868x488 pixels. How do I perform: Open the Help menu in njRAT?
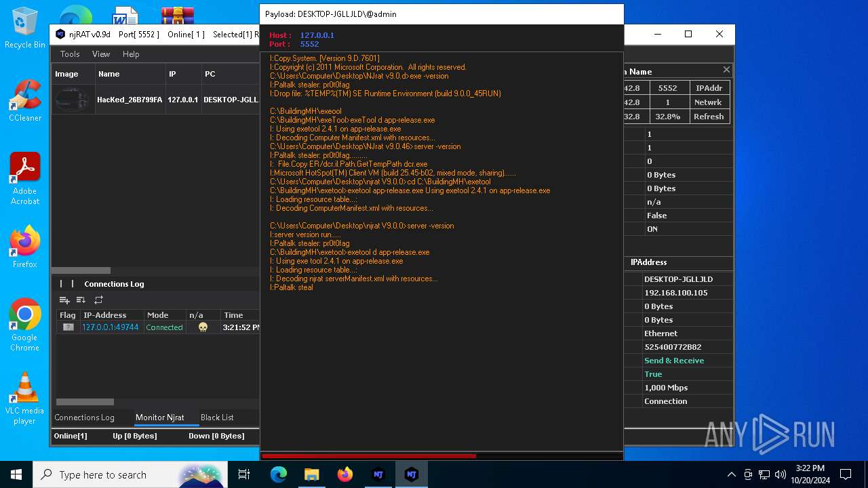(131, 54)
